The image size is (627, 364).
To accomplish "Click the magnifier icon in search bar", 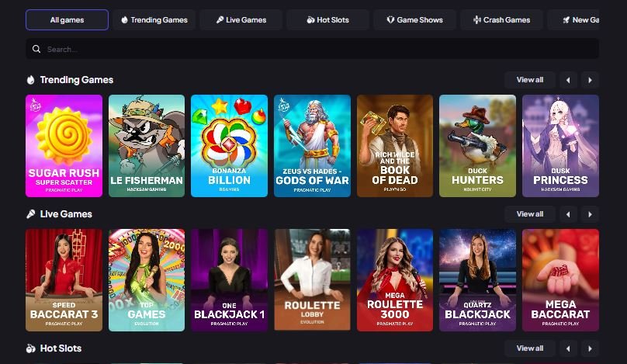I will (x=36, y=49).
